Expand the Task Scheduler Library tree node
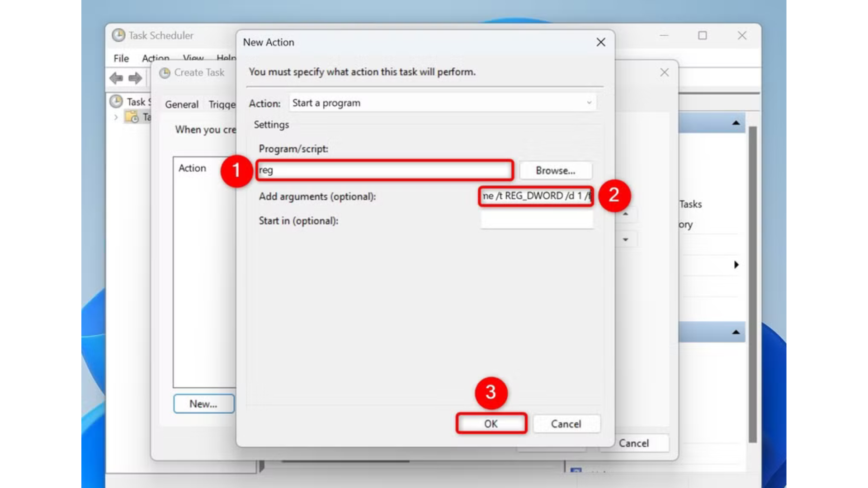This screenshot has height=488, width=868. (116, 117)
